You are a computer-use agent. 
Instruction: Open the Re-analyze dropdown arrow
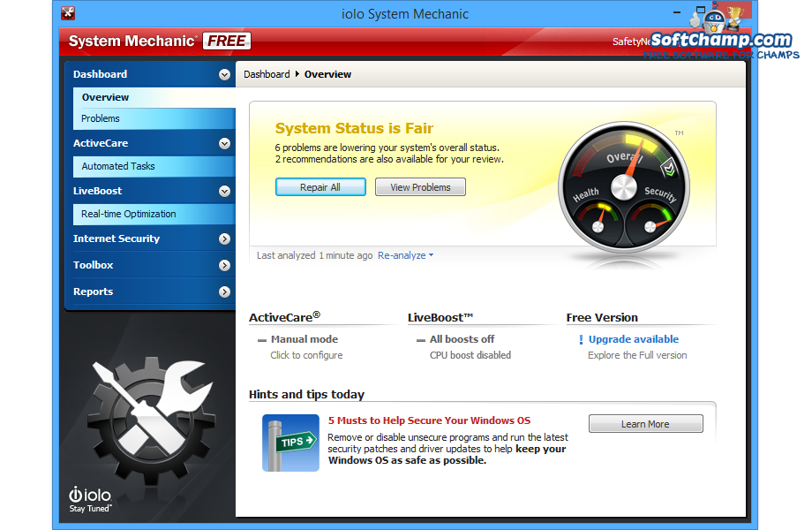pos(431,255)
